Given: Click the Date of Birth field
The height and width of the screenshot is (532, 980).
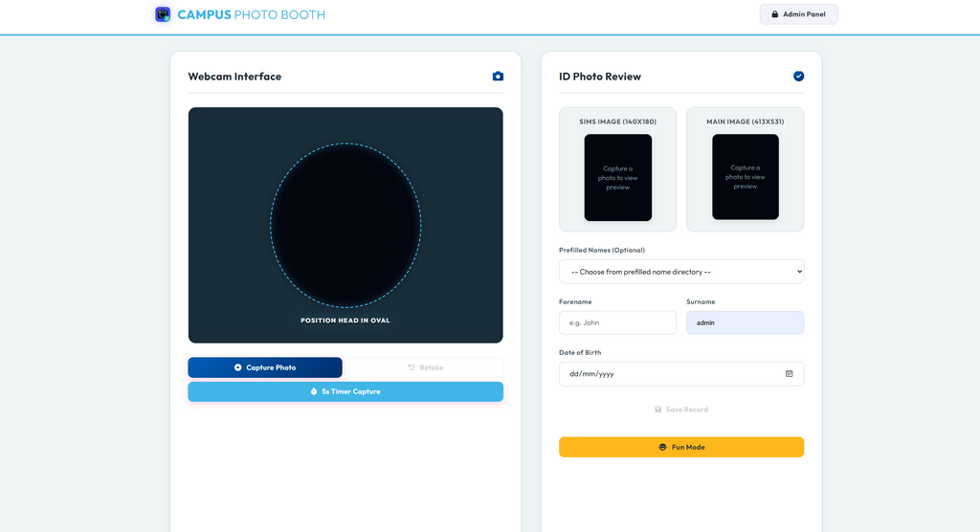Looking at the screenshot, I should click(681, 374).
